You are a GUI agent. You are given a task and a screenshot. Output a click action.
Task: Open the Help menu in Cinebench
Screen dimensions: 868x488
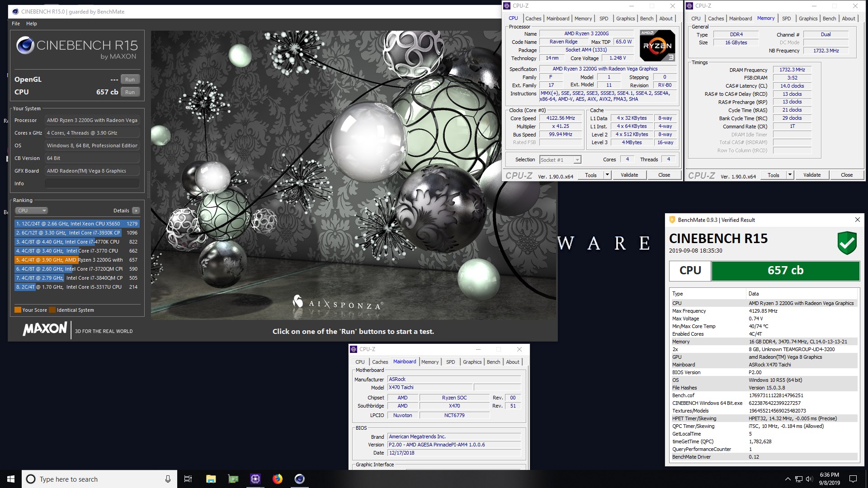32,23
